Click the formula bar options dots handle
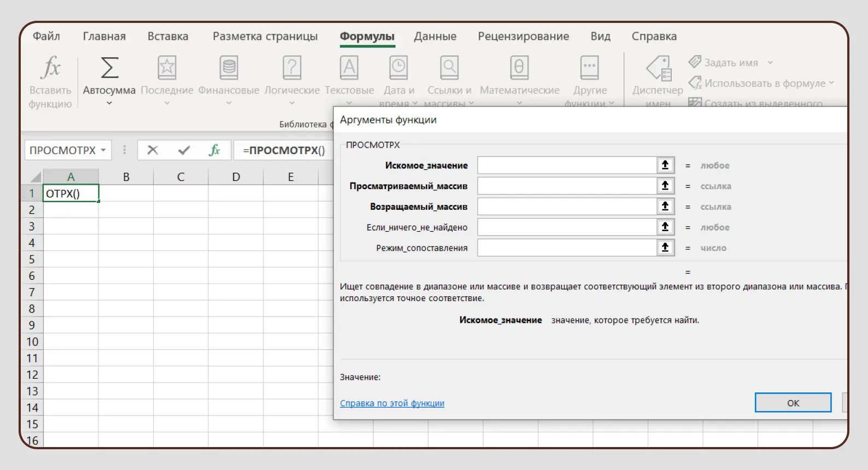This screenshot has height=470, width=868. click(x=125, y=150)
